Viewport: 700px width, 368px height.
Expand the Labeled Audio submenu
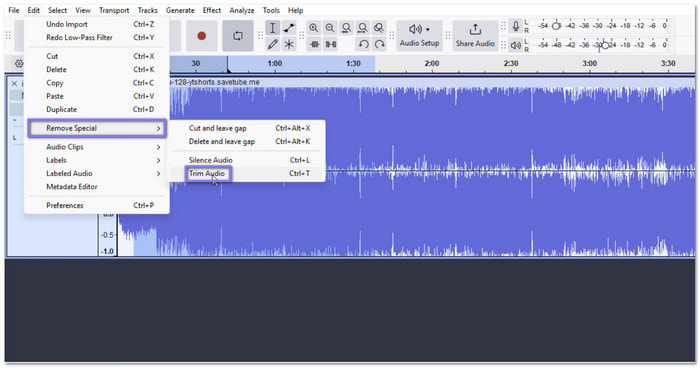pyautogui.click(x=96, y=173)
